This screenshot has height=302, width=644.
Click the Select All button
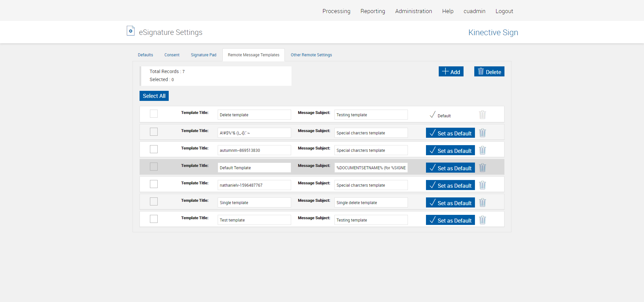(x=154, y=96)
